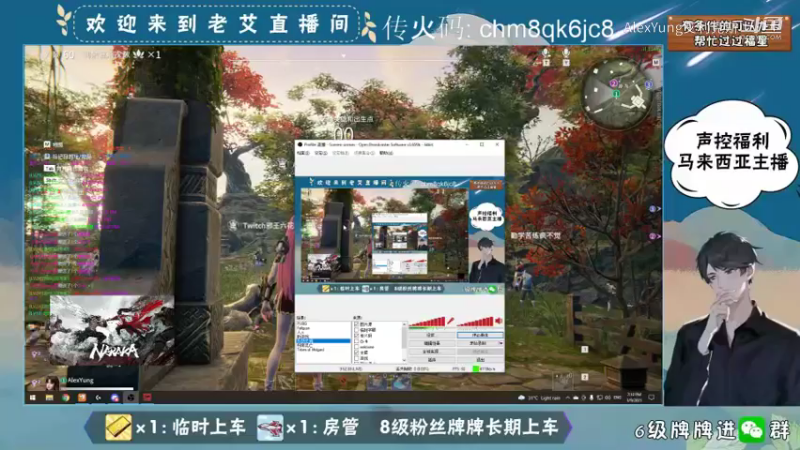Open the weather widget in taskbar
The width and height of the screenshot is (800, 450).
pos(540,397)
